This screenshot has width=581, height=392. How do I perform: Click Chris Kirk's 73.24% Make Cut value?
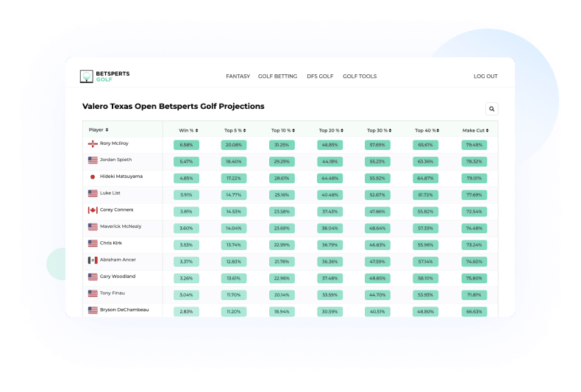[474, 245]
